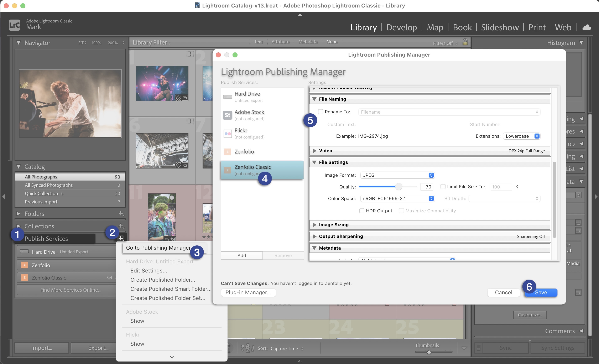Open the Filename rename template dropdown

(449, 112)
